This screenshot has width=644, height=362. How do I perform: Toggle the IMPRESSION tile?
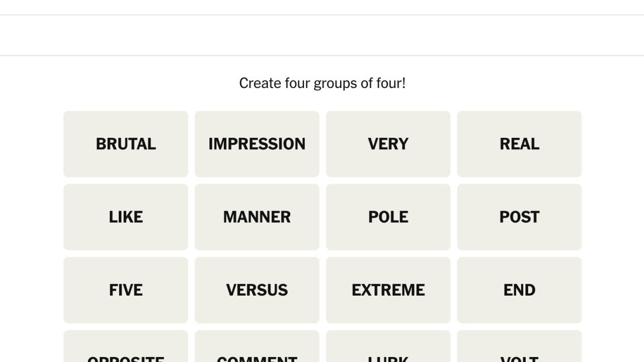point(257,144)
